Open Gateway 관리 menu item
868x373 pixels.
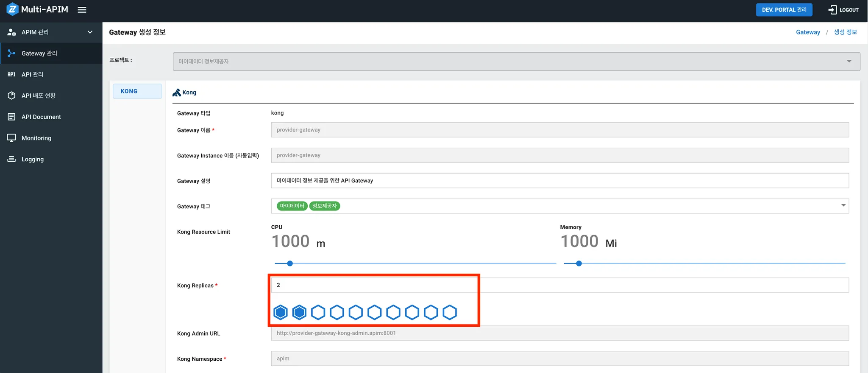(x=51, y=53)
